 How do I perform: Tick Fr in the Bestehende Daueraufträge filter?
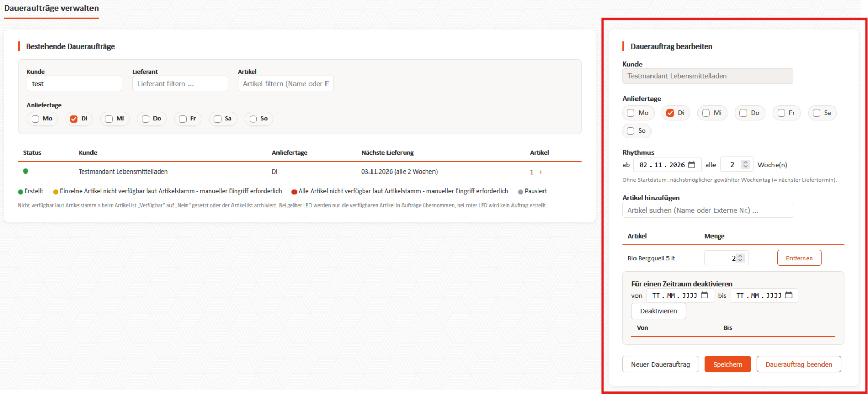click(x=182, y=119)
